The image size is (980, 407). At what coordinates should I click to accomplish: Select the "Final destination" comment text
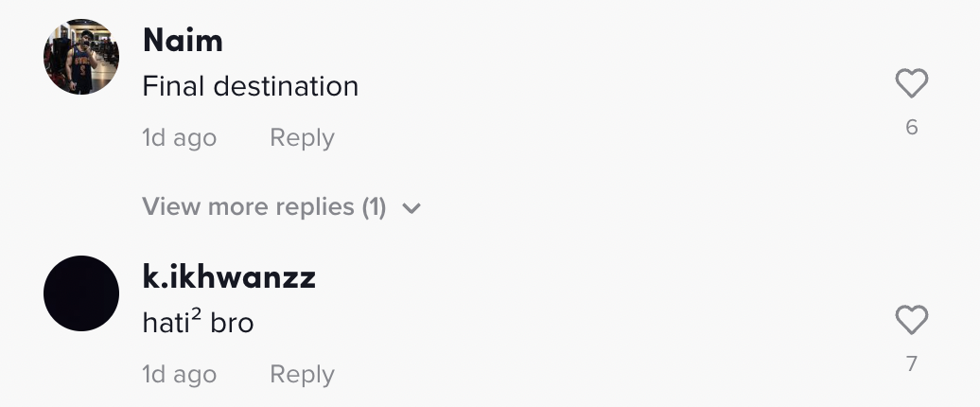click(x=250, y=87)
